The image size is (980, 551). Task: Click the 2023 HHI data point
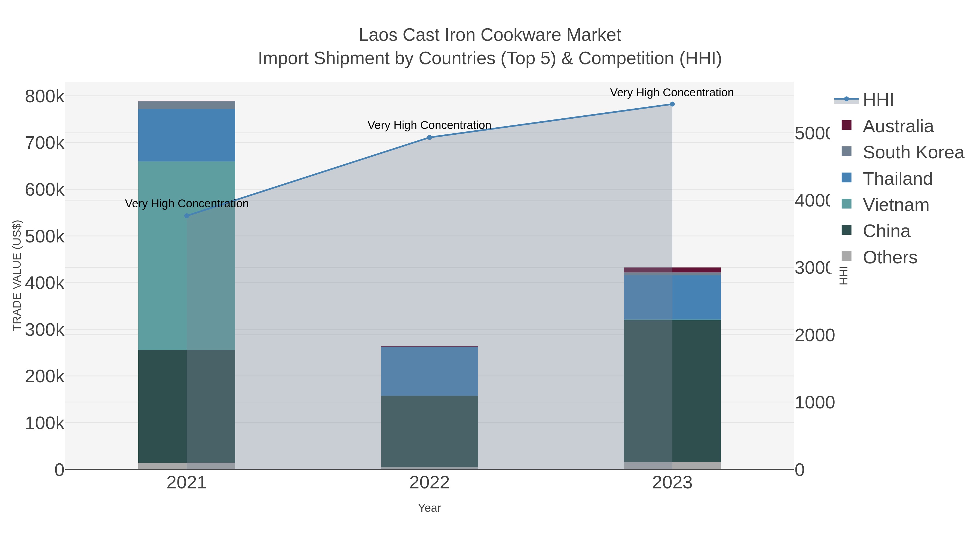pos(672,104)
